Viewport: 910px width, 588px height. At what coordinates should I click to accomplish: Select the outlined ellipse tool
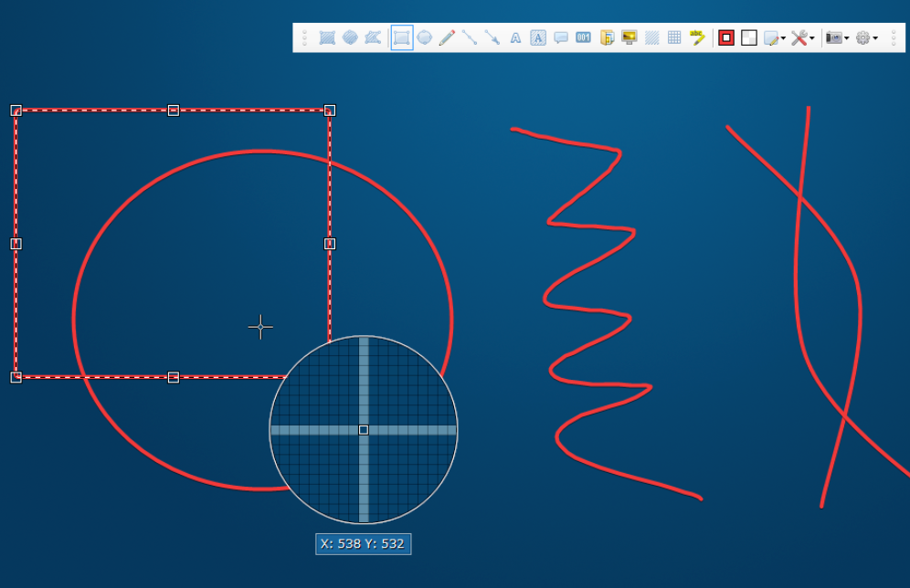pyautogui.click(x=425, y=38)
